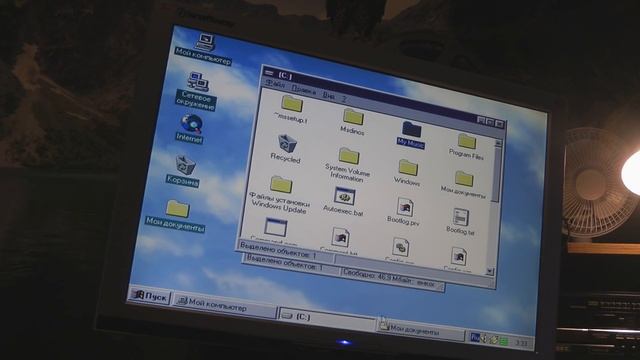
Task: Click the scroll-down arrow in C: window
Action: point(490,271)
